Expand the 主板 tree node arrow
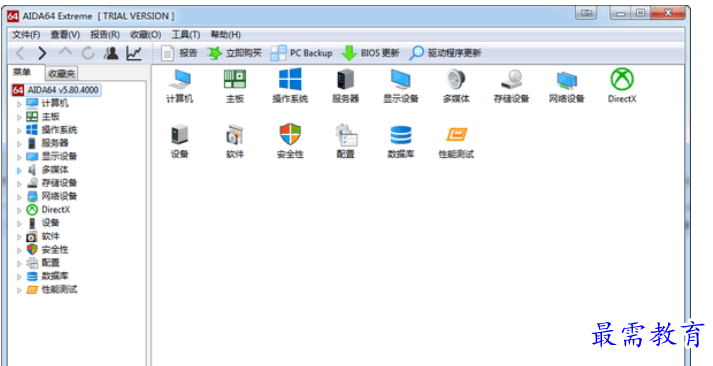This screenshot has height=366, width=713. pos(19,117)
